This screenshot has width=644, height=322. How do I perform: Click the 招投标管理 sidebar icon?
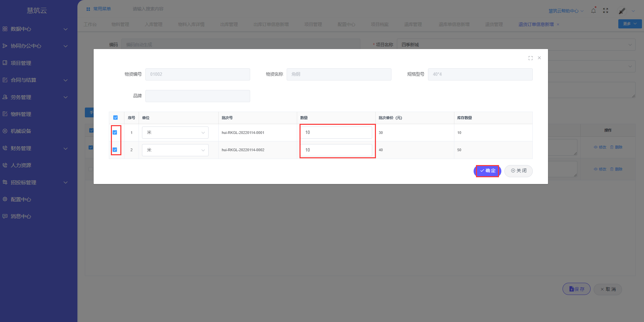pyautogui.click(x=5, y=182)
